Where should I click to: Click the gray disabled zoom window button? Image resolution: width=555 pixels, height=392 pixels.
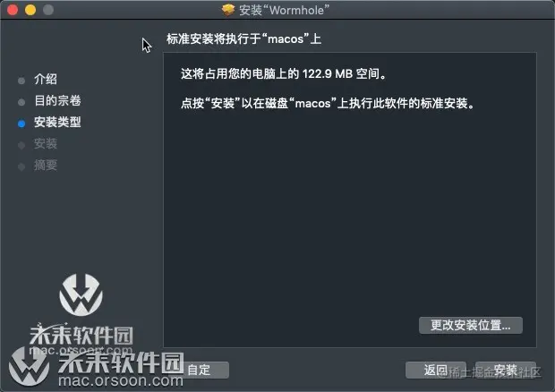tap(48, 10)
